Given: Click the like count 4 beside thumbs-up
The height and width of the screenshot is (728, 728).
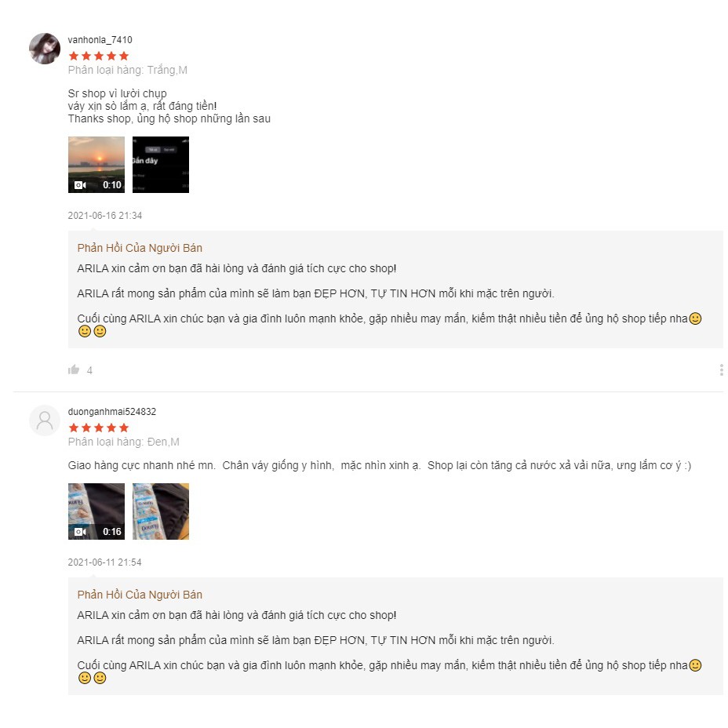Looking at the screenshot, I should point(89,370).
